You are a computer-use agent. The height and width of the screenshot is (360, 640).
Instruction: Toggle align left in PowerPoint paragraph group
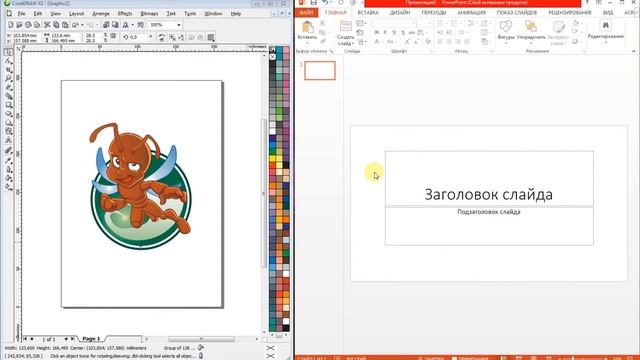point(440,42)
